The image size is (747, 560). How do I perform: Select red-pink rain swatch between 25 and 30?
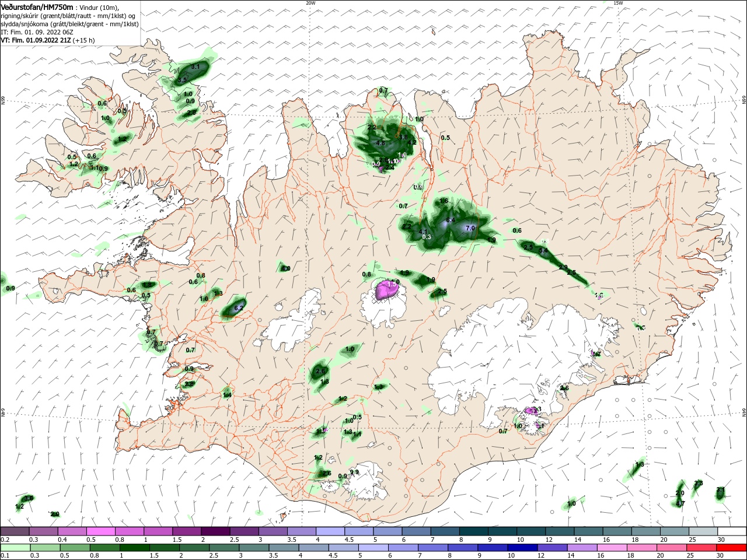(701, 548)
